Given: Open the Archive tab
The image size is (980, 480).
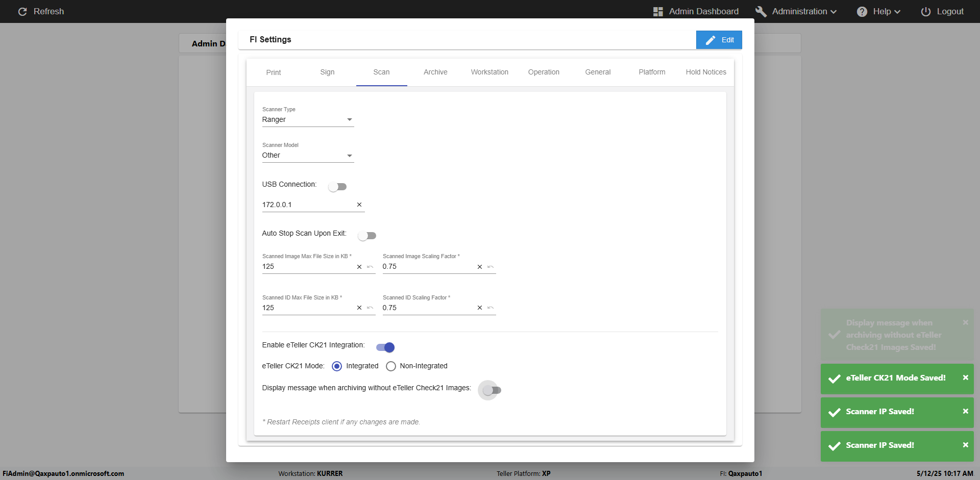Looking at the screenshot, I should click(x=435, y=72).
